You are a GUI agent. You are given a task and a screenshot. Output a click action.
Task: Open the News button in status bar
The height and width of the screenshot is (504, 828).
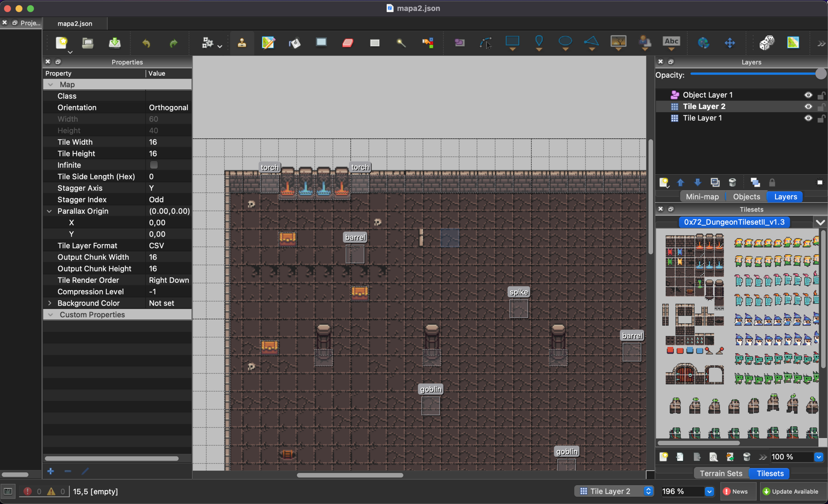tap(735, 491)
